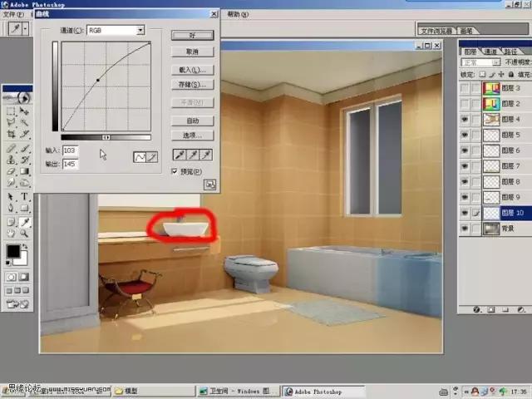Select the polygonal Lasso tool

point(11,122)
